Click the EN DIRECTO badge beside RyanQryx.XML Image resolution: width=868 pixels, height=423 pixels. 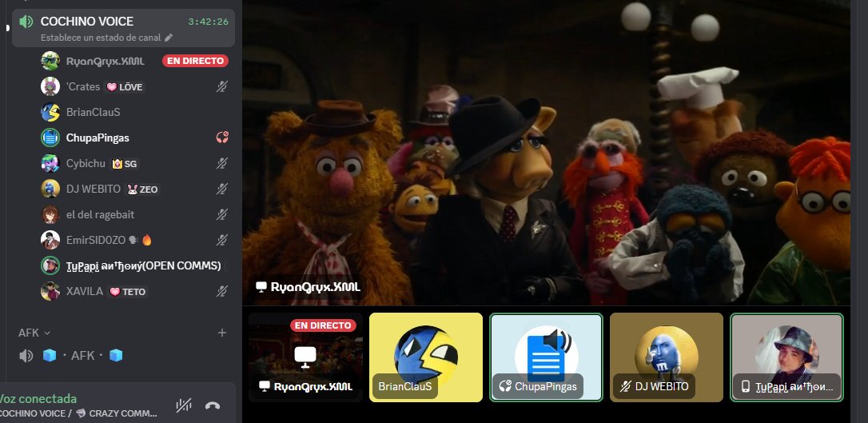(195, 61)
